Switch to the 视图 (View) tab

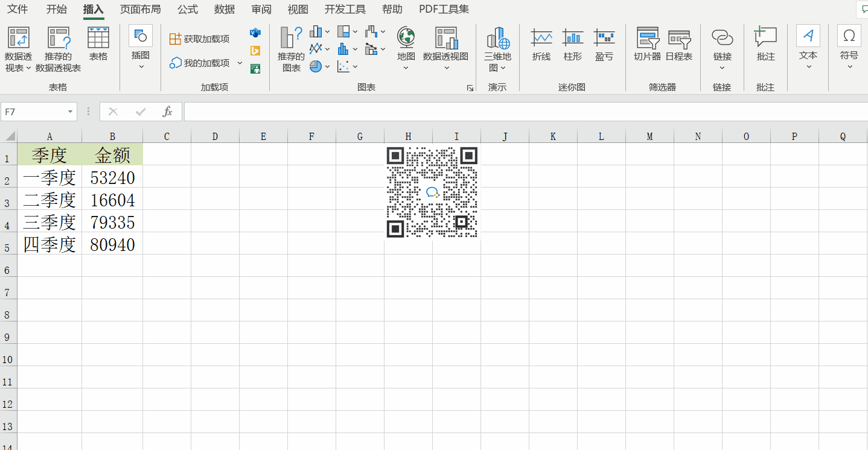coord(298,10)
